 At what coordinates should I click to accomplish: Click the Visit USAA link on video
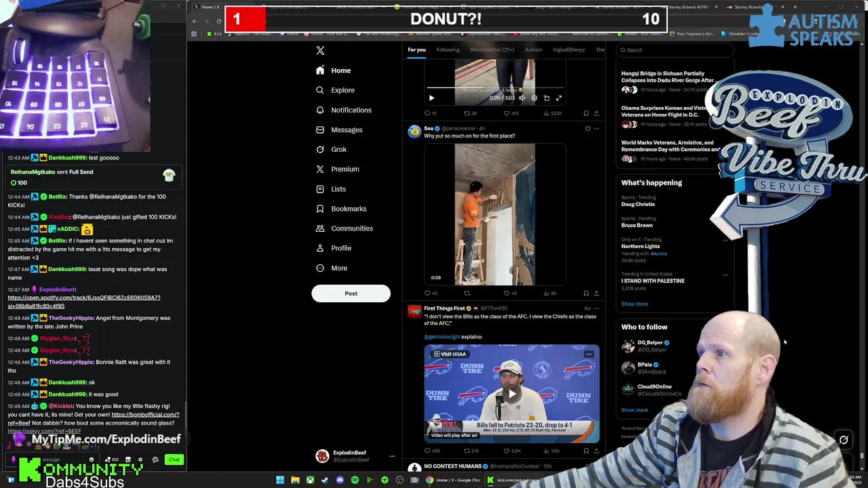pyautogui.click(x=450, y=354)
